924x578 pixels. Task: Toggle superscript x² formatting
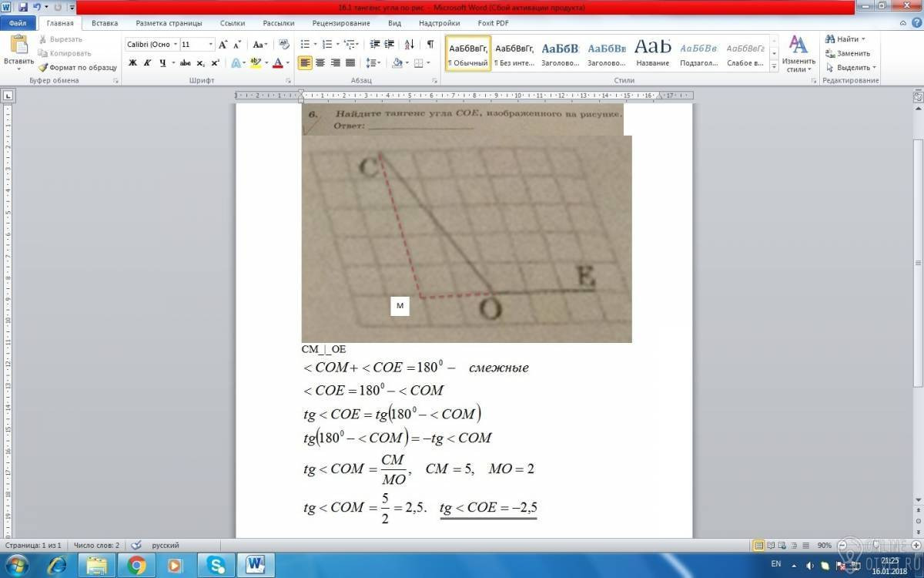[x=215, y=63]
